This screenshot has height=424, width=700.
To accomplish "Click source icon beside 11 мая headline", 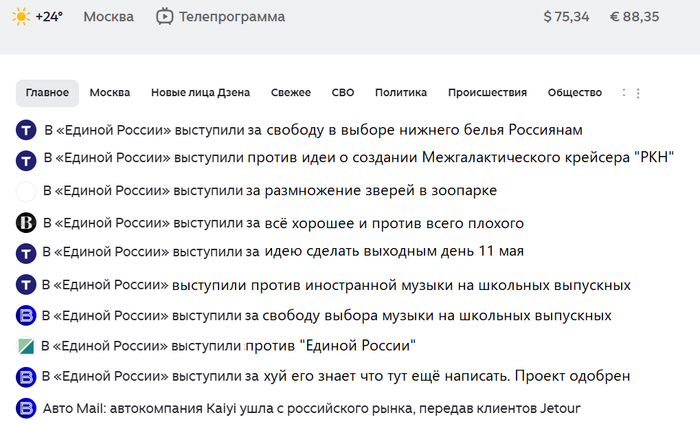I will click(x=26, y=254).
